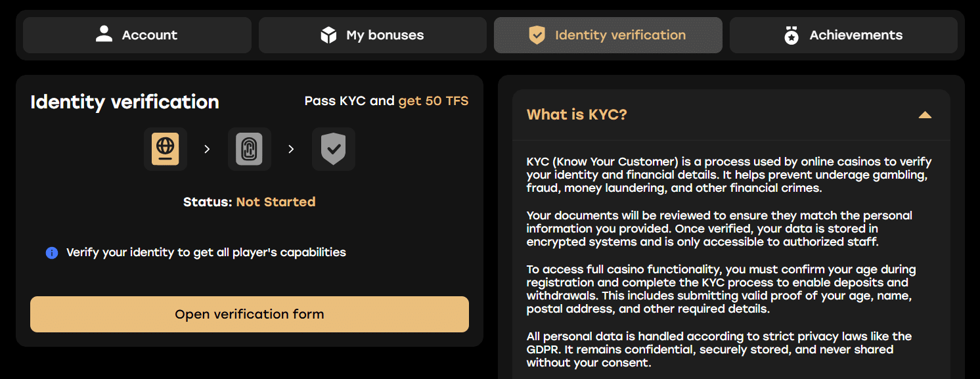Click the shield icon on Identity verification tab
This screenshot has height=379, width=980.
[537, 35]
